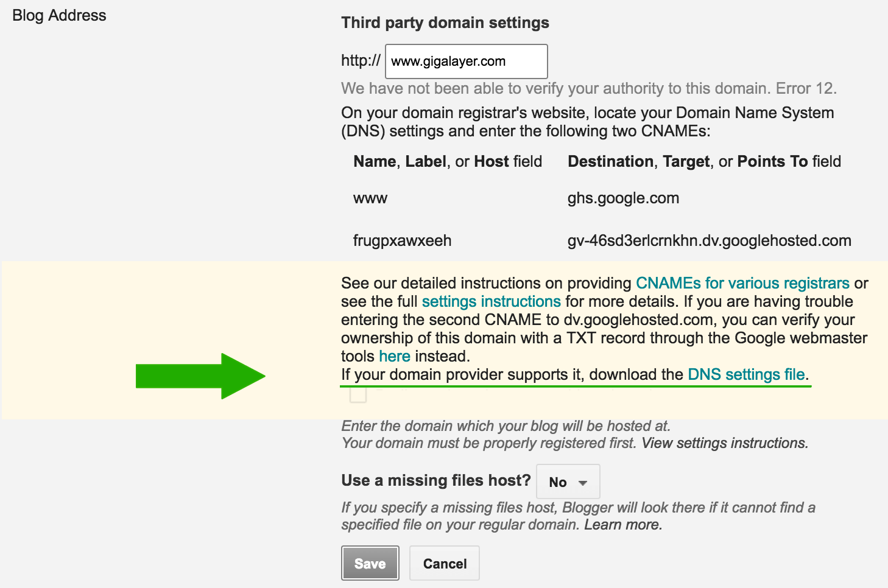Click the ghs.google.com destination value
Screen dimensions: 888x588
tap(623, 198)
